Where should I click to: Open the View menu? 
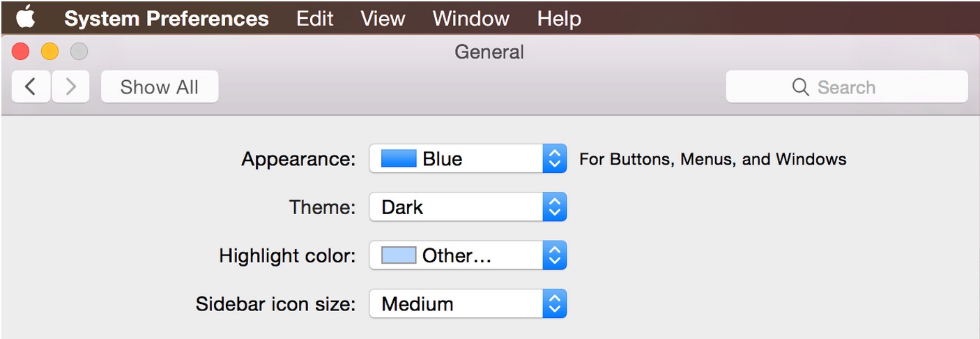click(x=383, y=18)
